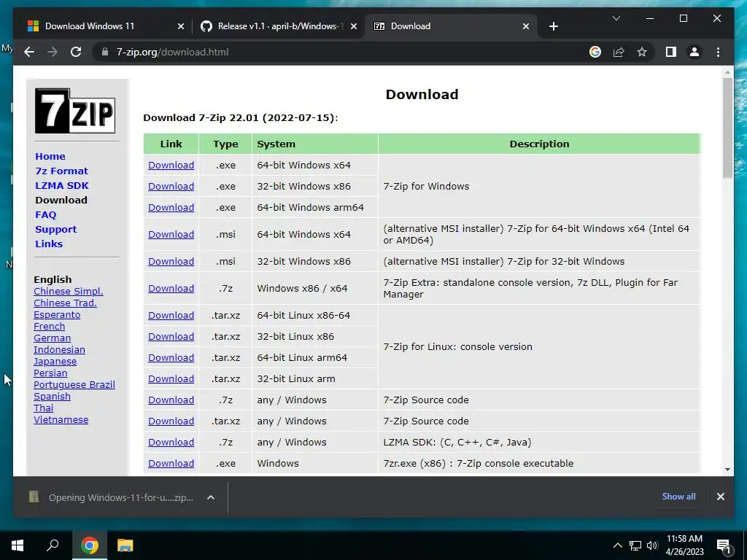Reload the 7-zip download page
Image resolution: width=747 pixels, height=560 pixels.
coord(76,52)
